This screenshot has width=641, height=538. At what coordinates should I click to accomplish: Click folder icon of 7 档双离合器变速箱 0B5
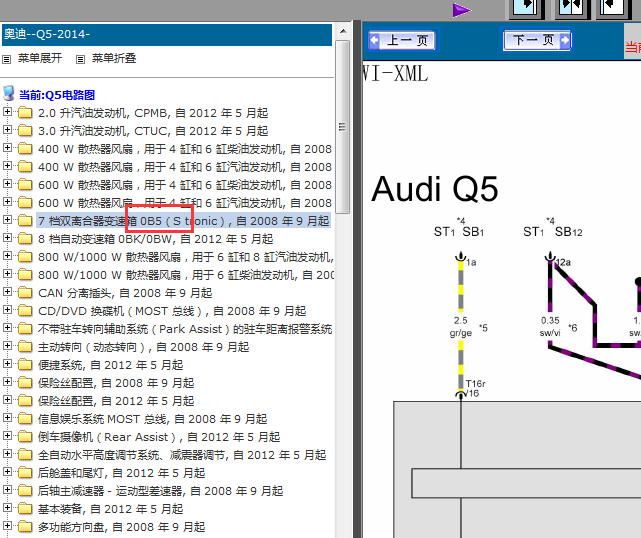[x=25, y=220]
